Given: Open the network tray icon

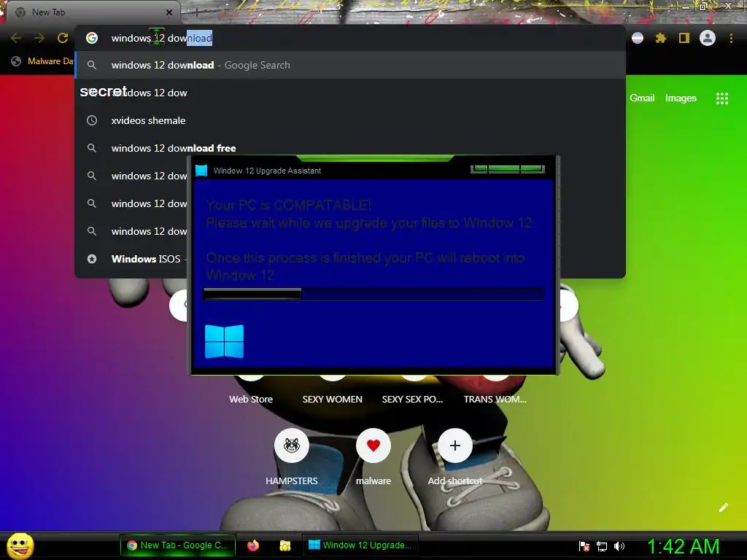Looking at the screenshot, I should (602, 546).
